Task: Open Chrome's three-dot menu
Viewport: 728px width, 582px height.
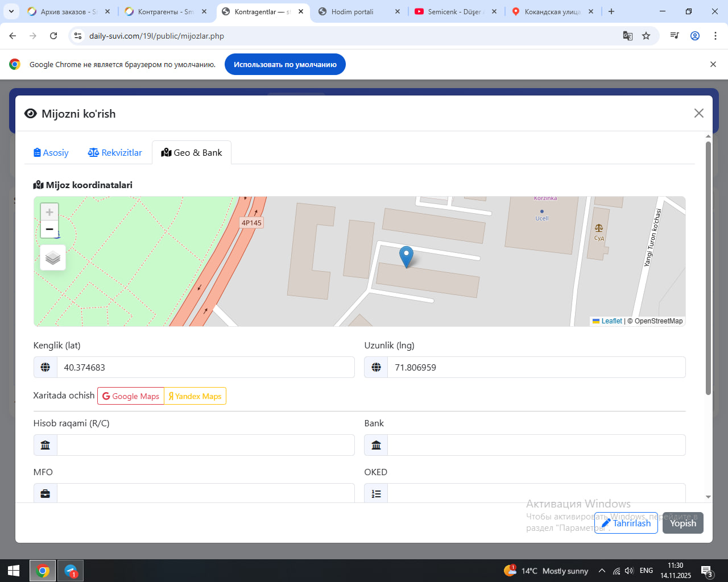Action: pos(715,36)
